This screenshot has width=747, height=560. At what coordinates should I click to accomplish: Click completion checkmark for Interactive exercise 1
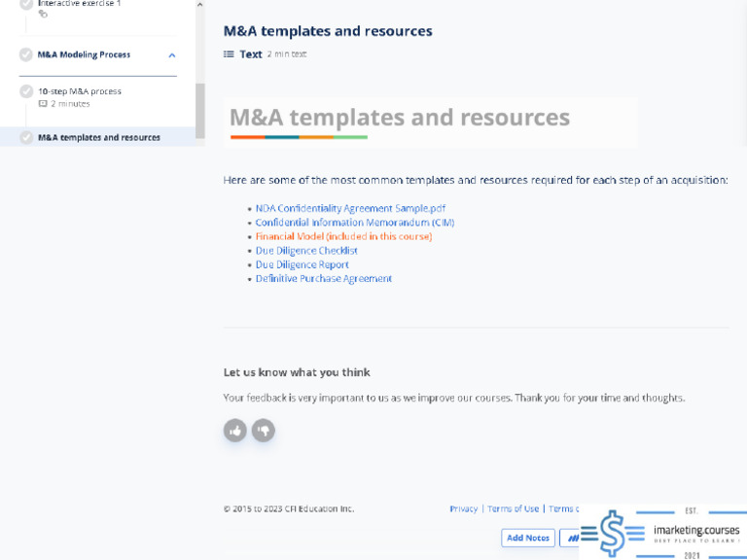[25, 4]
